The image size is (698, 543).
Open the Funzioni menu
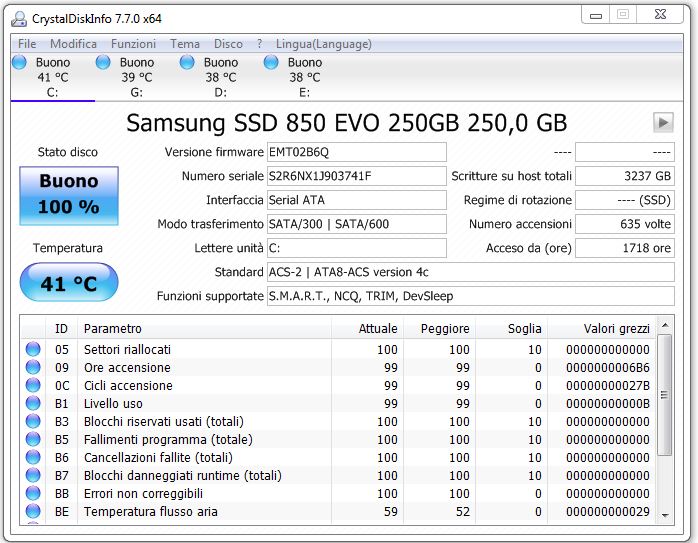click(133, 44)
